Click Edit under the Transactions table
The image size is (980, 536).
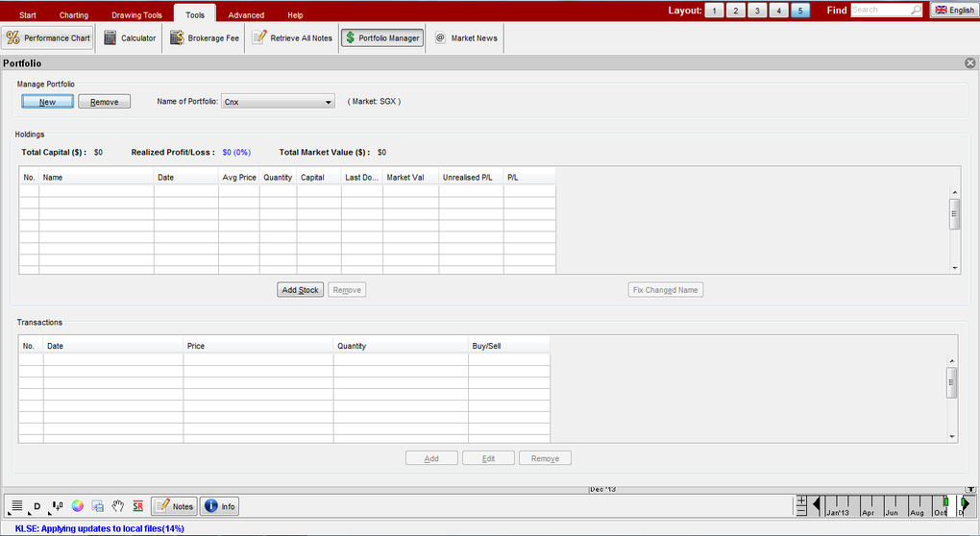pos(488,458)
